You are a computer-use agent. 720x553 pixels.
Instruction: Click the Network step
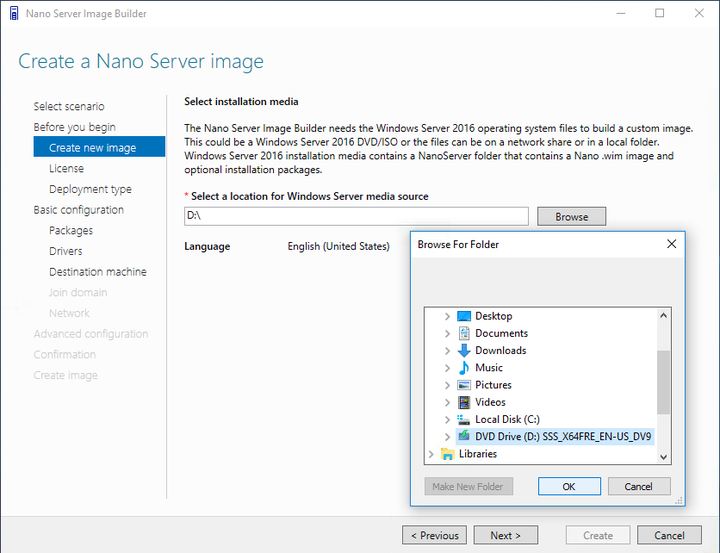(69, 313)
